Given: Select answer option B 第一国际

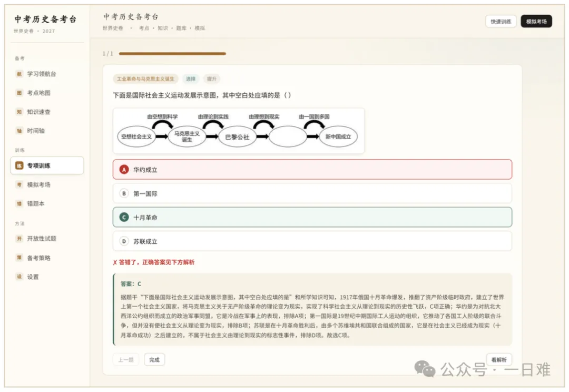Looking at the screenshot, I should coord(312,193).
